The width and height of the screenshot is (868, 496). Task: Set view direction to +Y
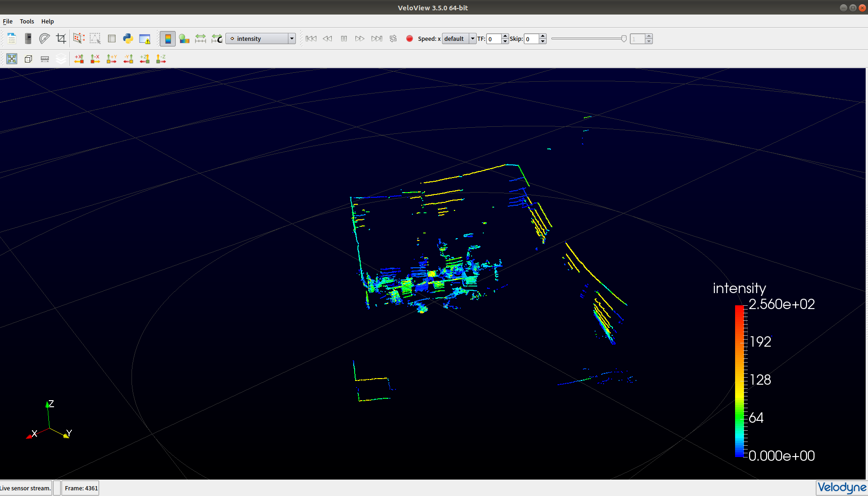click(x=112, y=59)
